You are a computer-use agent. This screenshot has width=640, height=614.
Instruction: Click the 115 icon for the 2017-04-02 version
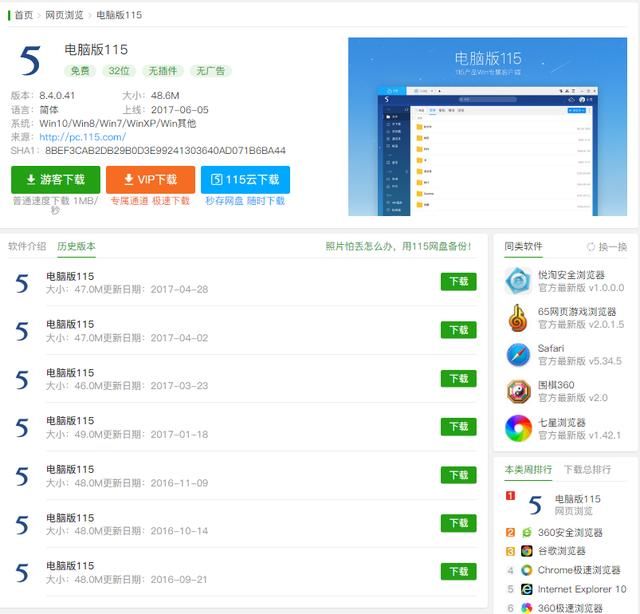point(22,331)
